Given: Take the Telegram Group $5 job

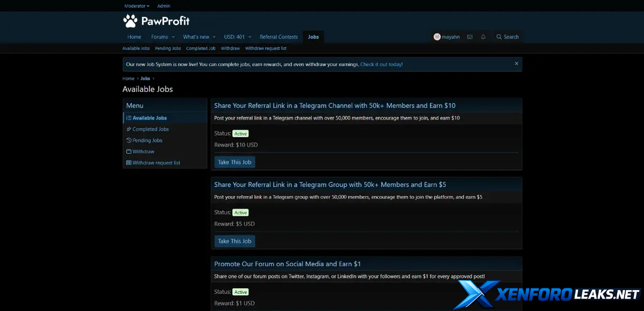Looking at the screenshot, I should click(235, 241).
